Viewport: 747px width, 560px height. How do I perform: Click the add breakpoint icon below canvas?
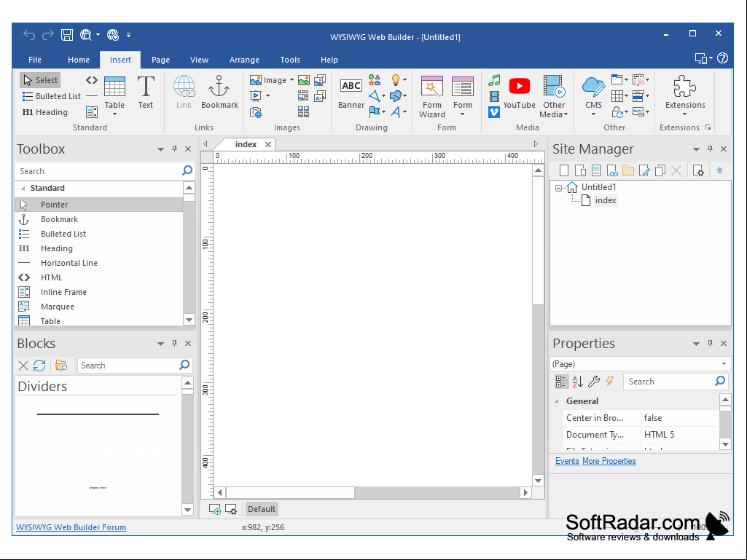pyautogui.click(x=214, y=510)
